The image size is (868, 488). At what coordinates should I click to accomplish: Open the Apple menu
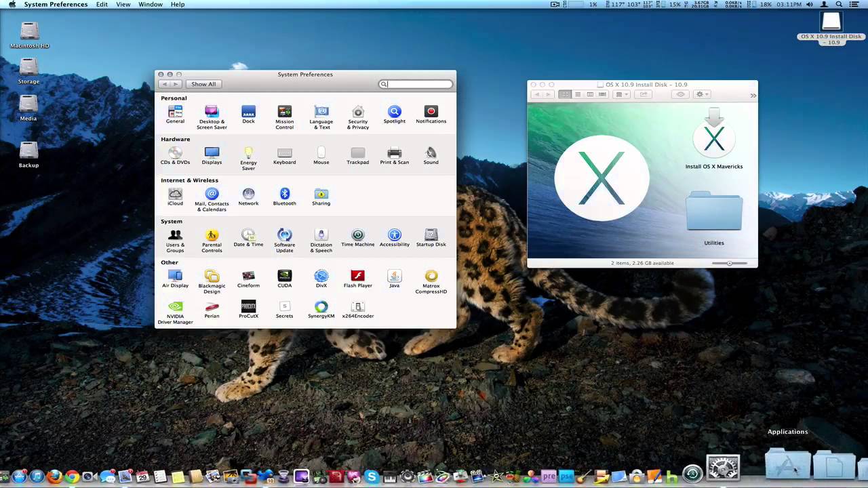point(12,4)
